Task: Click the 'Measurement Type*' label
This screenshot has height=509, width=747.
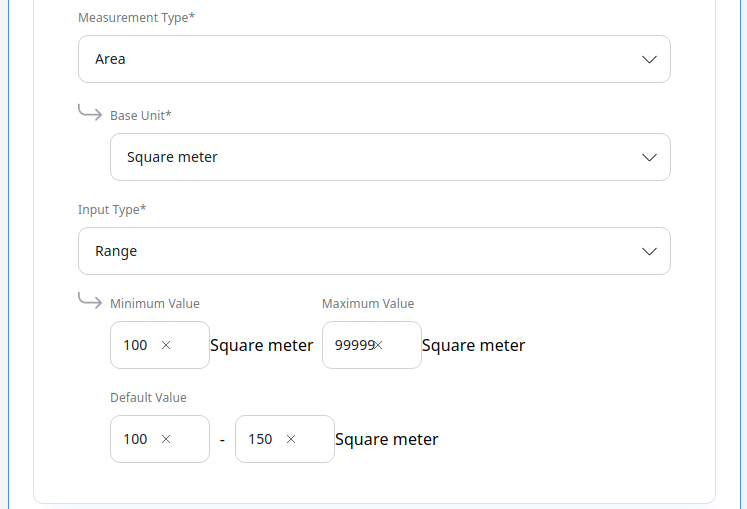Action: pos(136,17)
